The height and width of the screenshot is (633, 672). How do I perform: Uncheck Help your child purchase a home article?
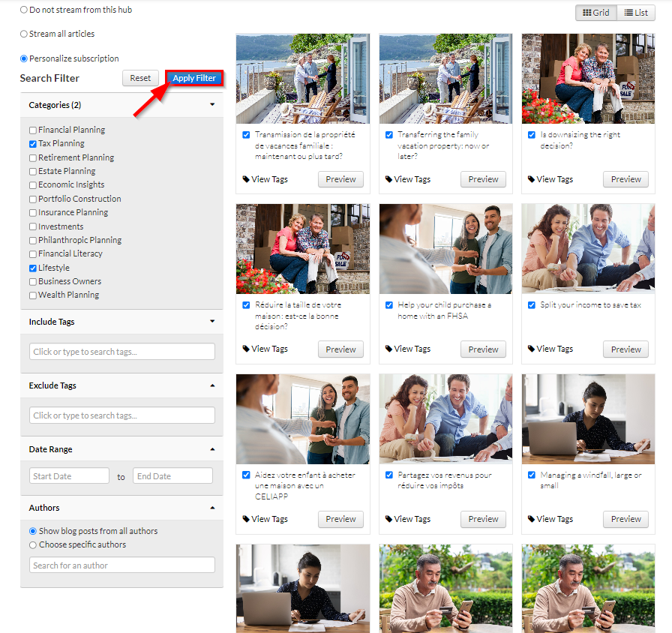(389, 304)
